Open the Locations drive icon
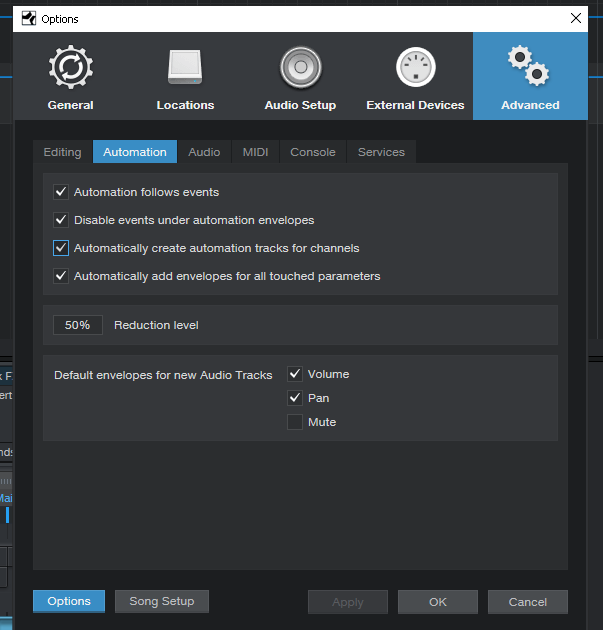Screen dimensions: 603x630 pos(185,67)
